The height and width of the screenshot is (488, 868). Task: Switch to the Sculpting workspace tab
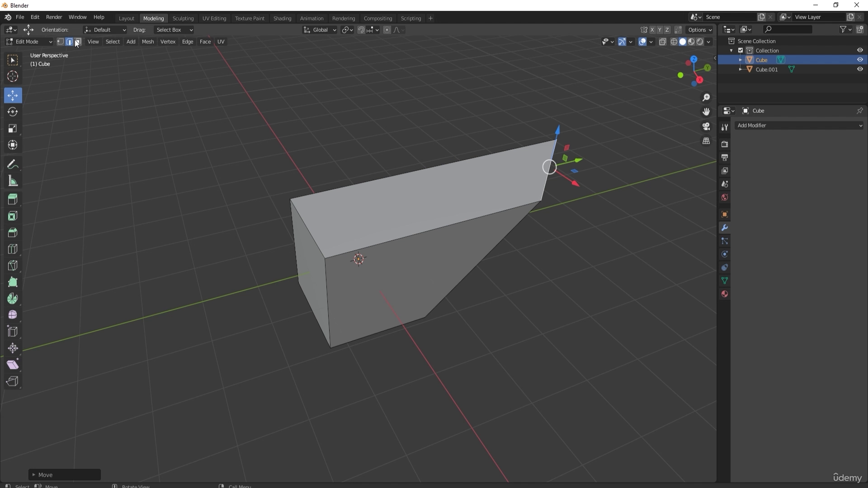pos(183,18)
